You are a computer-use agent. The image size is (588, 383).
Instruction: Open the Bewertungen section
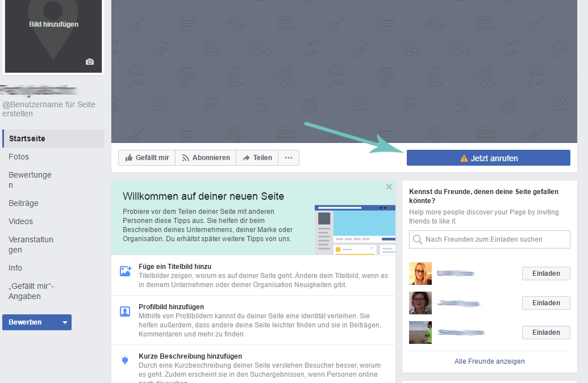(30, 180)
